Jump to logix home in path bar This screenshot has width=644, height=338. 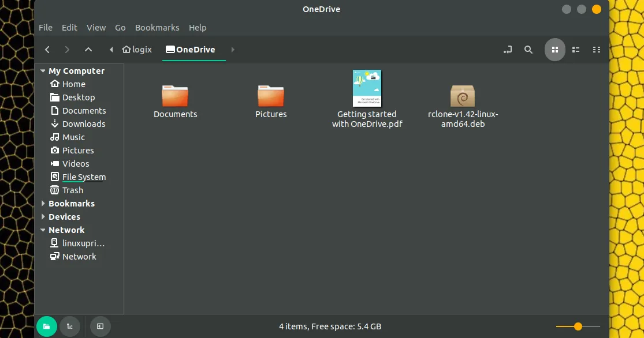[x=137, y=50]
